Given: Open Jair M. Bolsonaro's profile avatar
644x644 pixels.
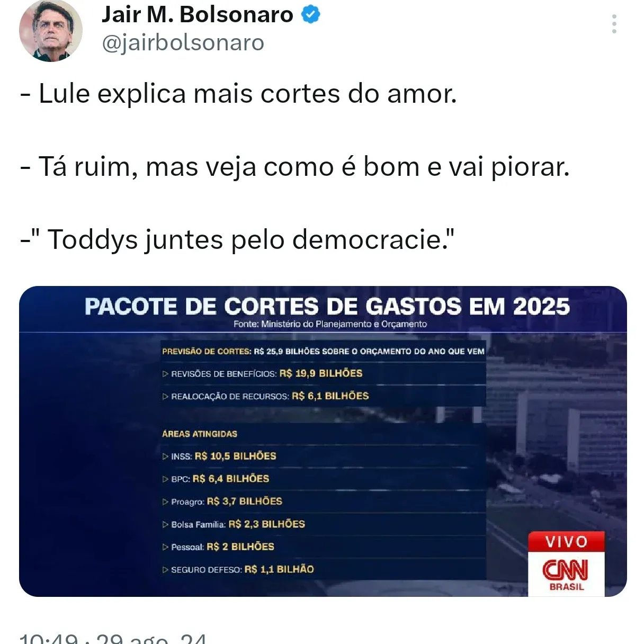Looking at the screenshot, I should [51, 31].
